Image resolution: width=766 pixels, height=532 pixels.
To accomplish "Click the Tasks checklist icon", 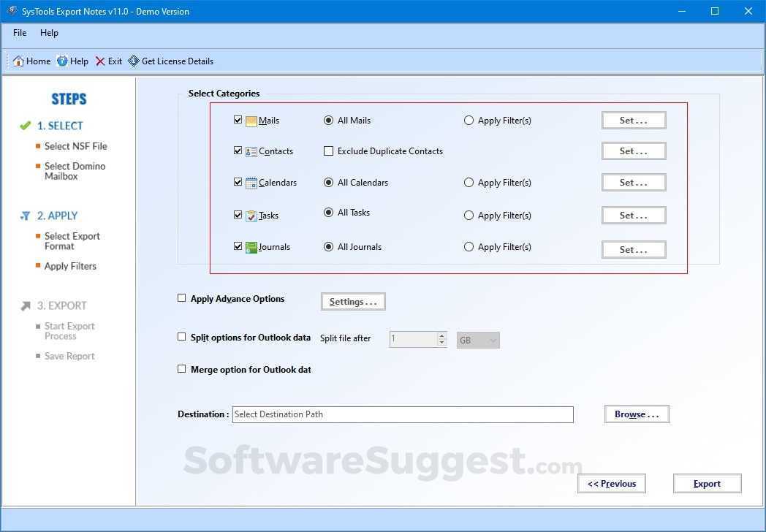I will click(x=251, y=215).
